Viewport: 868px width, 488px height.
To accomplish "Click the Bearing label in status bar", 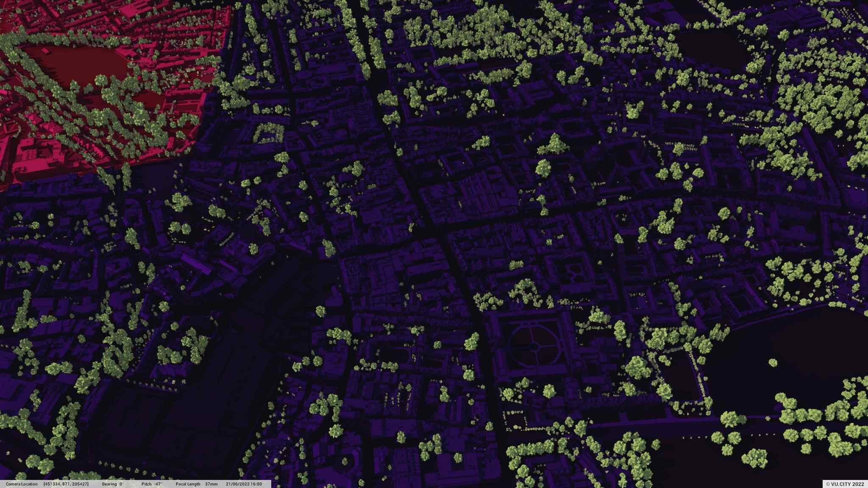I will pyautogui.click(x=109, y=484).
